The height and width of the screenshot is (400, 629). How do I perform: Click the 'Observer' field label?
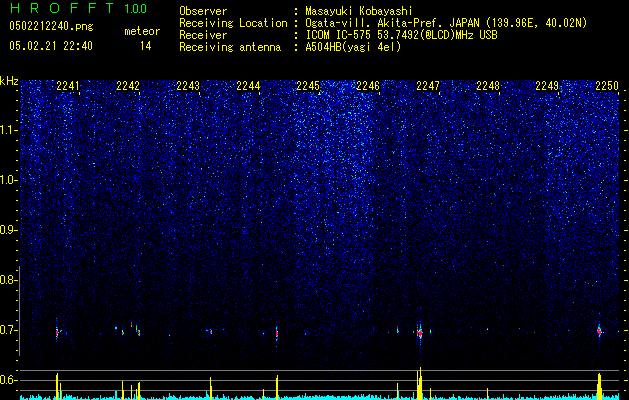[203, 11]
